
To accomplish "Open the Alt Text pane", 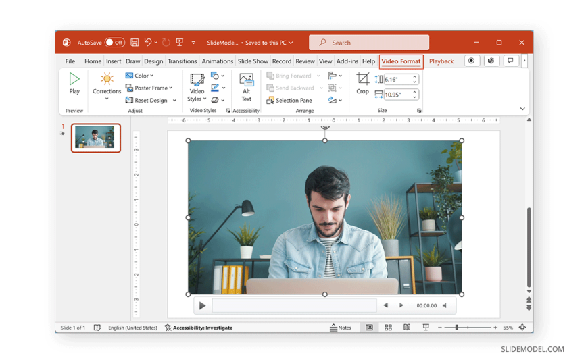I will tap(246, 86).
